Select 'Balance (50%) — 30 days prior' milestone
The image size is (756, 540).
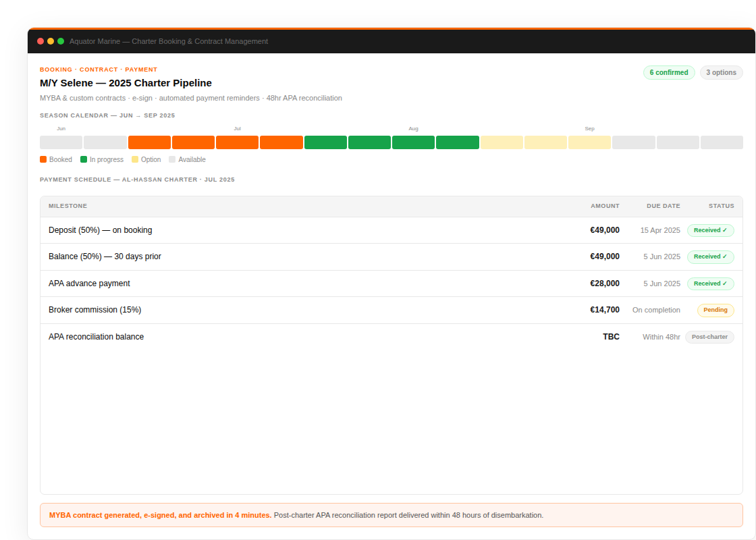105,257
